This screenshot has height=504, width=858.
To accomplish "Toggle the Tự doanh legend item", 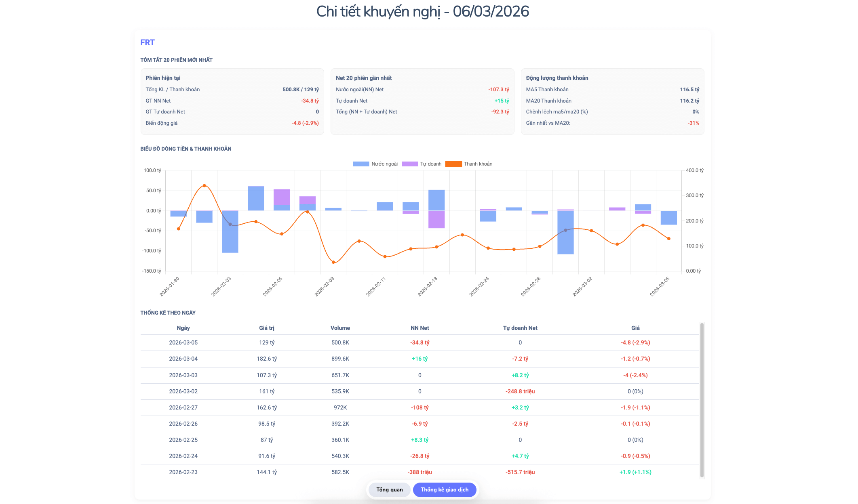I will [x=430, y=164].
